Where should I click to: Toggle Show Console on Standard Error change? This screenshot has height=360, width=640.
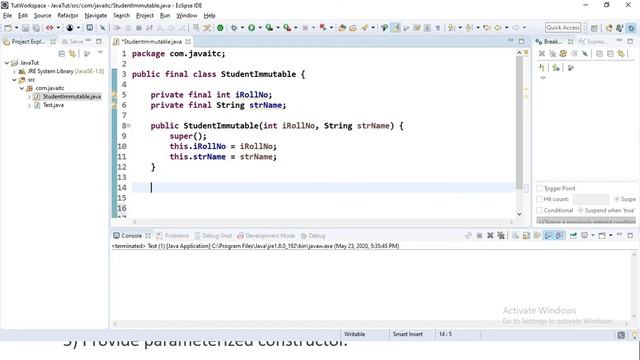pos(559,236)
